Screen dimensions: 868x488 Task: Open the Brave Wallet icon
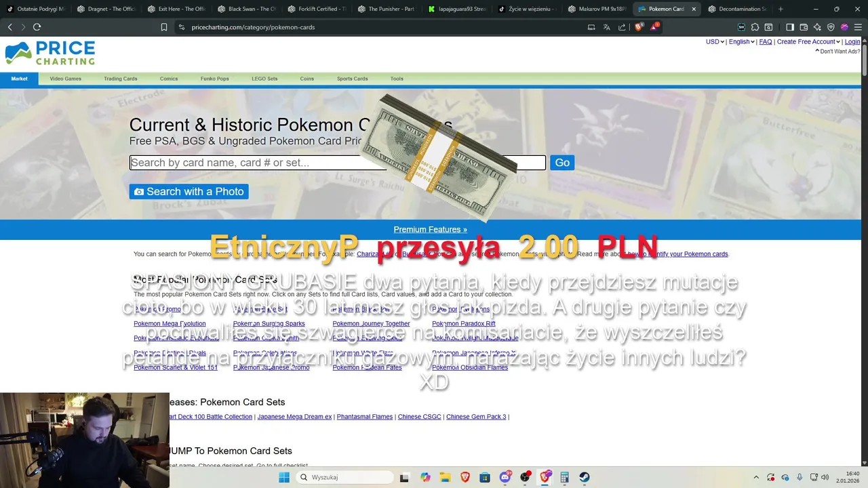804,27
